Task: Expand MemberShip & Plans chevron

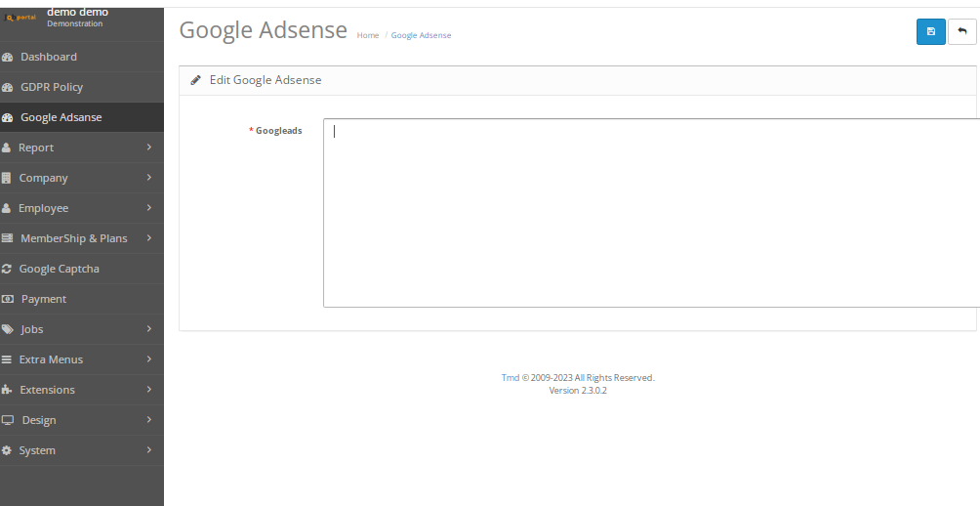Action: 149,238
